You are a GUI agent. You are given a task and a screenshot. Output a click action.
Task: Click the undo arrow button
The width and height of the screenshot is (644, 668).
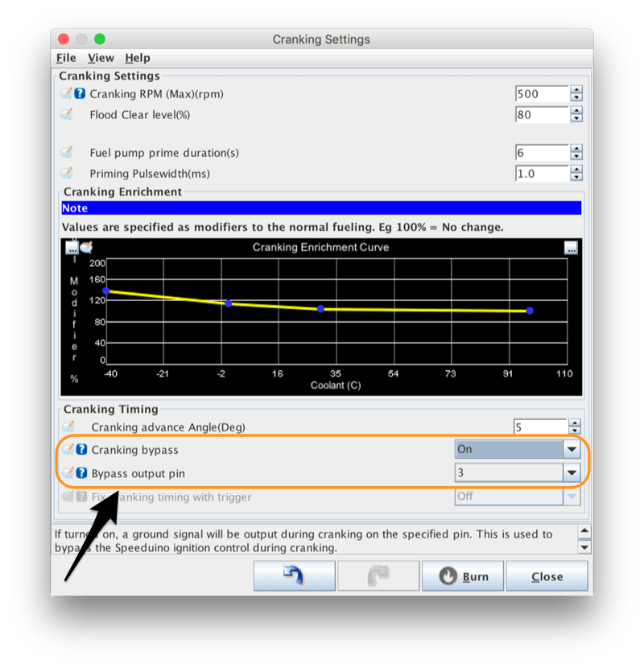(293, 575)
